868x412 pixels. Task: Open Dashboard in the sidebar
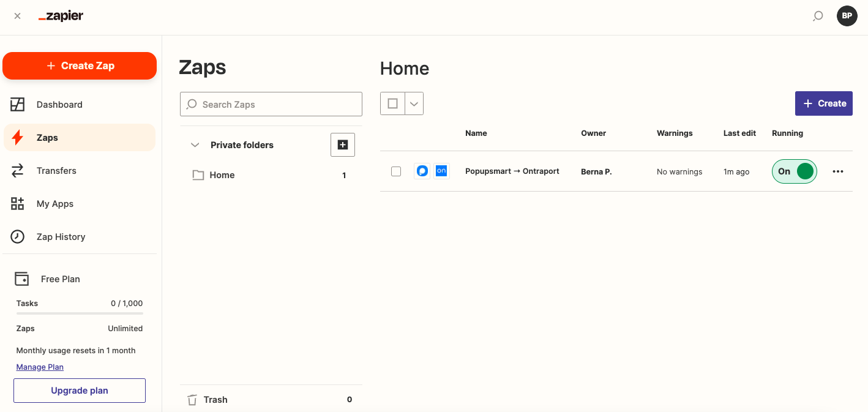[x=80, y=105]
